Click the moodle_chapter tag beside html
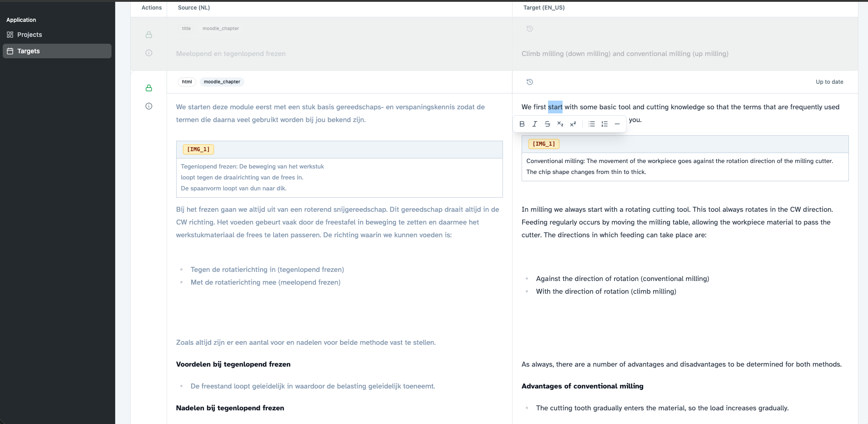This screenshot has height=424, width=868. coord(222,82)
